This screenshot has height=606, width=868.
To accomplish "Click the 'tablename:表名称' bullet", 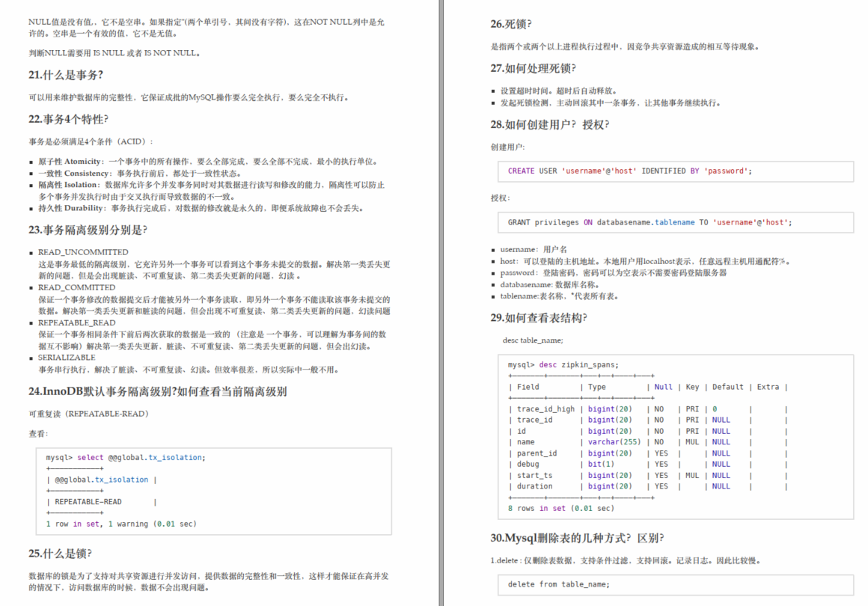I will point(559,296).
